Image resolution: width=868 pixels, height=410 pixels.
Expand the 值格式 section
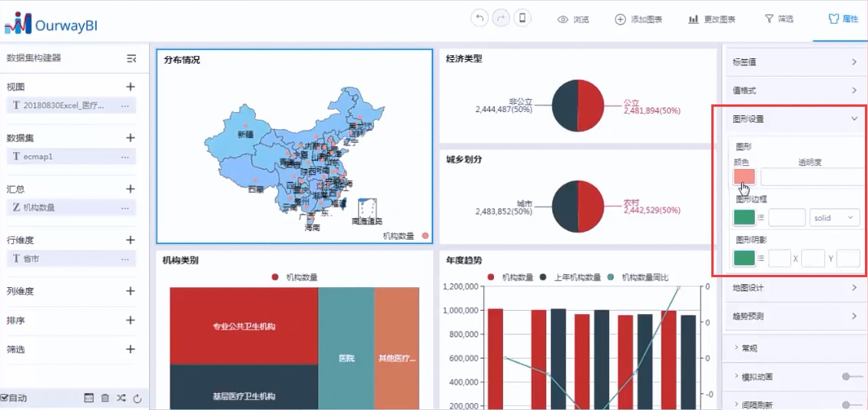[x=795, y=90]
